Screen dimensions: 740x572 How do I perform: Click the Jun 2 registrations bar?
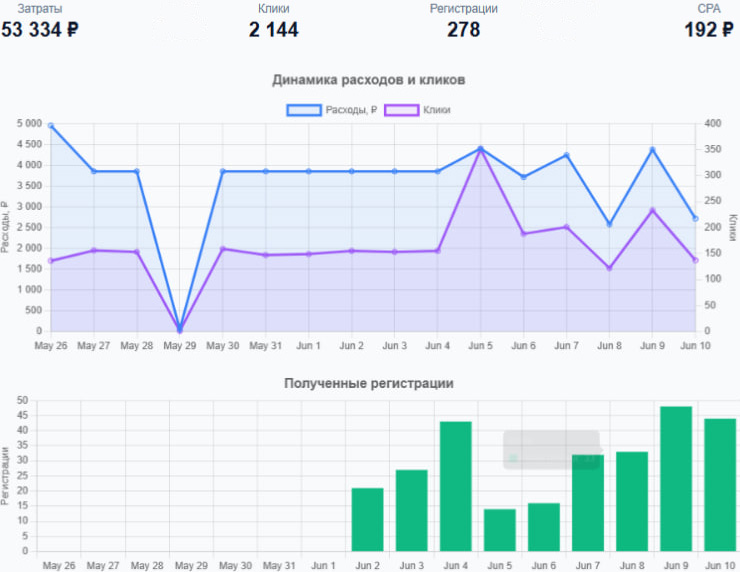click(x=368, y=519)
